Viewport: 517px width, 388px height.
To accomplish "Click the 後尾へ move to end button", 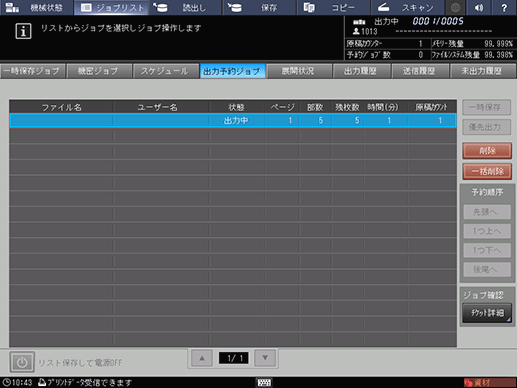I will click(487, 269).
